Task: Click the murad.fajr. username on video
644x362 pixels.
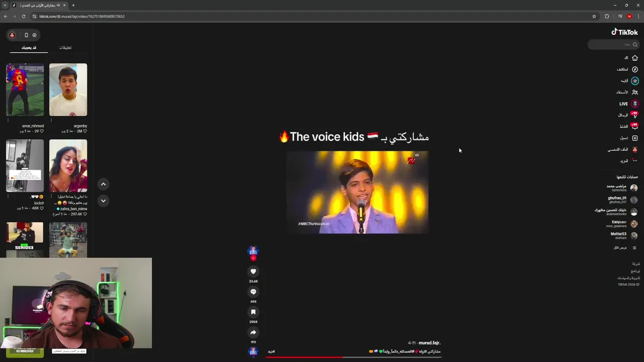Action: click(x=429, y=343)
